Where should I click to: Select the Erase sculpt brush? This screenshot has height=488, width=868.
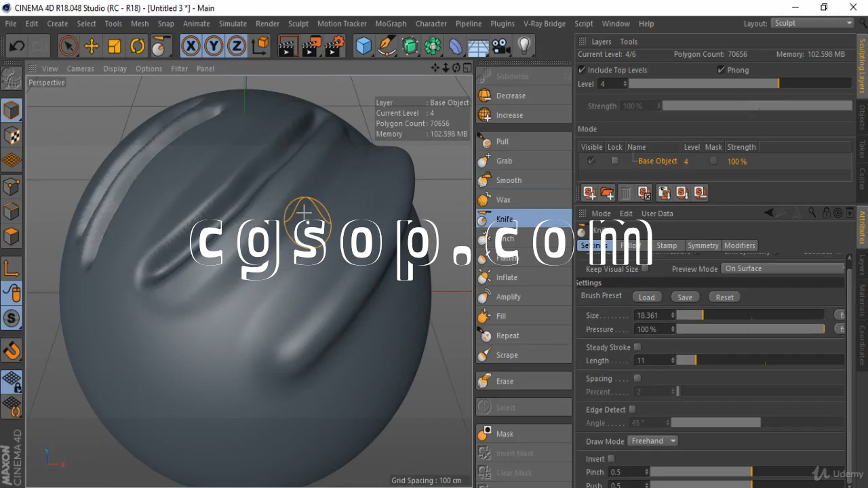point(524,381)
